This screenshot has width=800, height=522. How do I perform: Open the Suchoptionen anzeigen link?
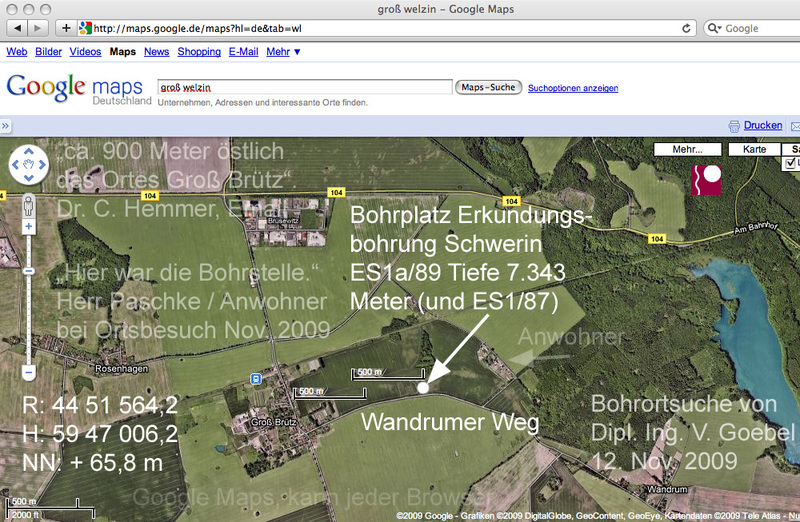(x=573, y=88)
